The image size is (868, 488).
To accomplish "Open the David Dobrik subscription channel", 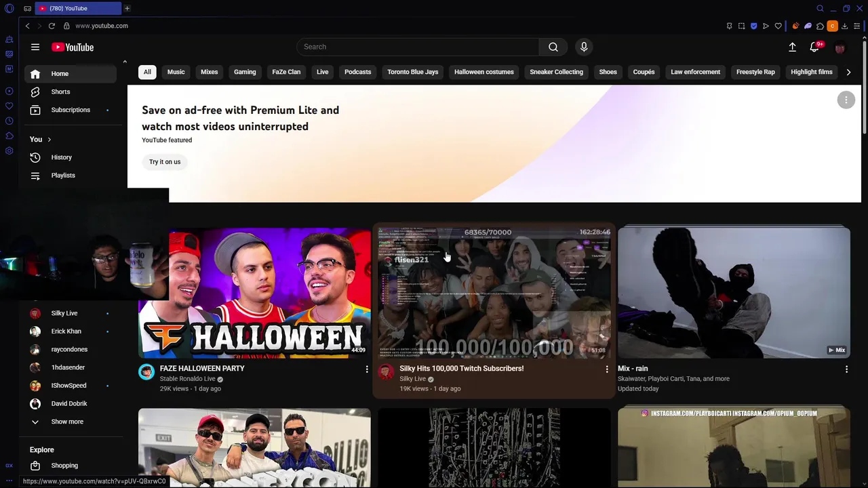I will [71, 404].
